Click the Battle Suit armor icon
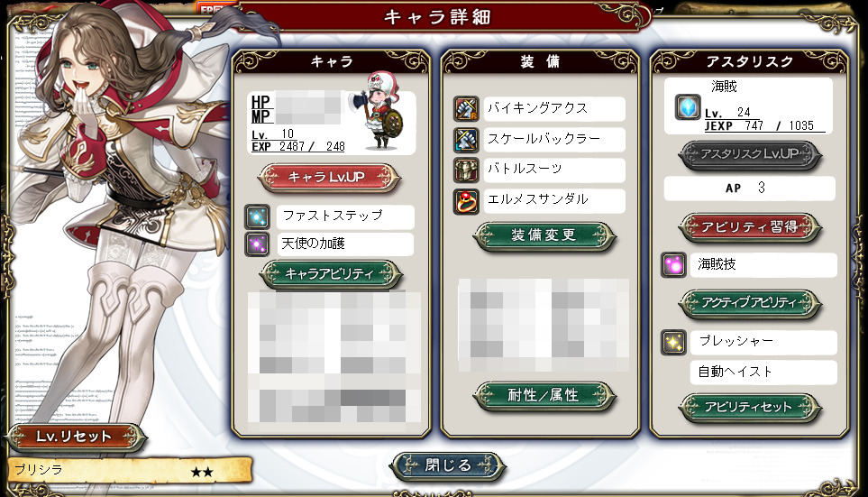Screen dimensions: 868x497 (466, 170)
